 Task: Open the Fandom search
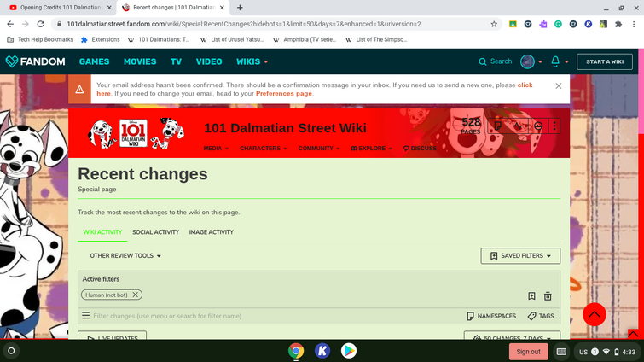[x=496, y=61]
